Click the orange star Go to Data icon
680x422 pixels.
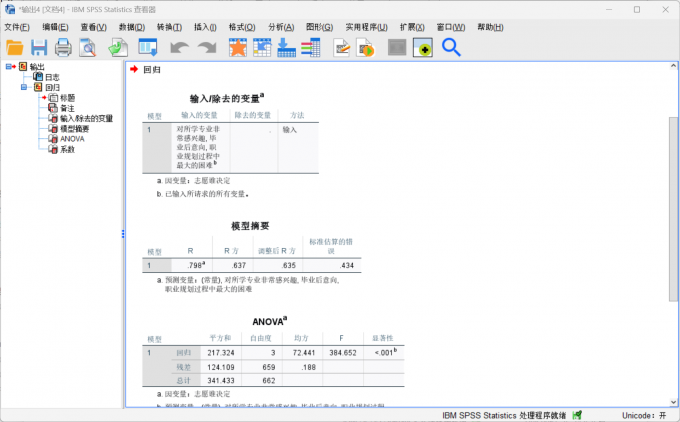[238, 48]
